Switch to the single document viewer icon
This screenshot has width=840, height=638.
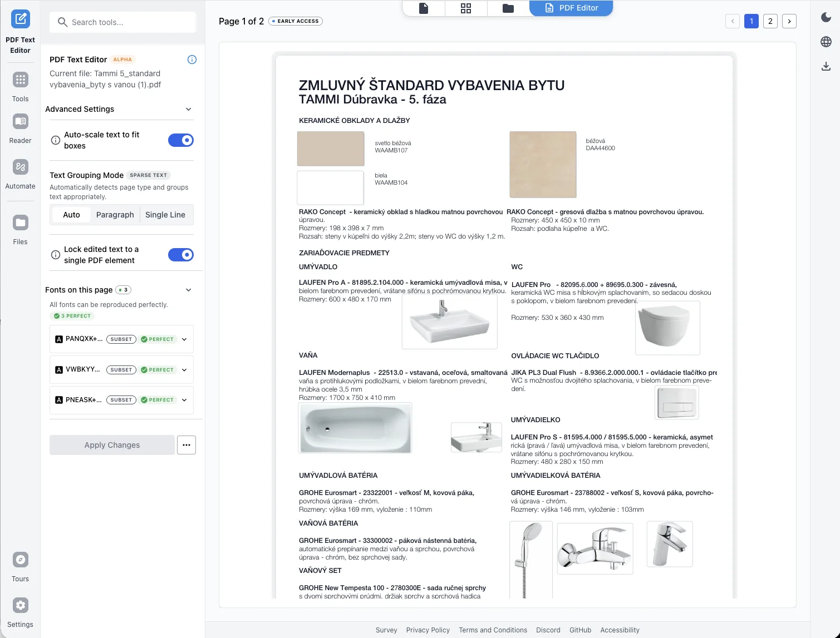[x=424, y=8]
